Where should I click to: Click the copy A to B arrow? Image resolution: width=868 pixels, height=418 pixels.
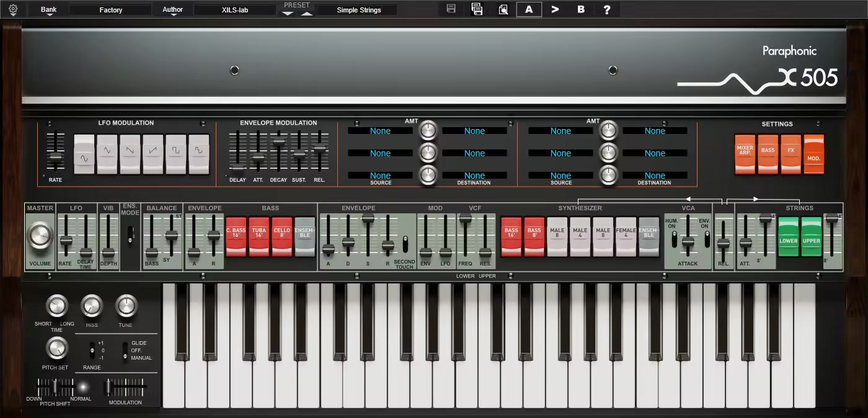pyautogui.click(x=555, y=9)
